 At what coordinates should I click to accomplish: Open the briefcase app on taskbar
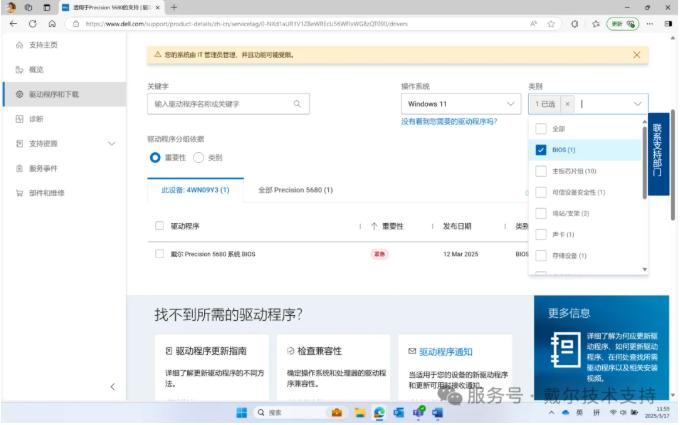click(x=337, y=413)
